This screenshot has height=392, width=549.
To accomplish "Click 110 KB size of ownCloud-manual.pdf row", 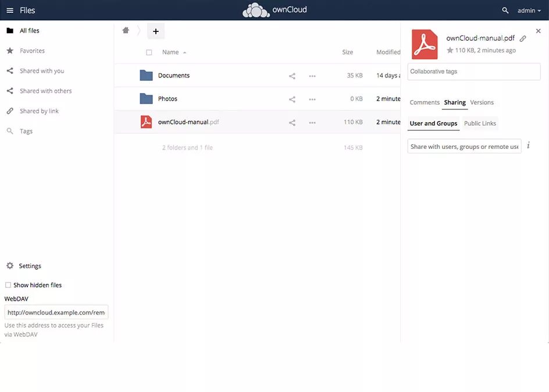I will coord(353,122).
